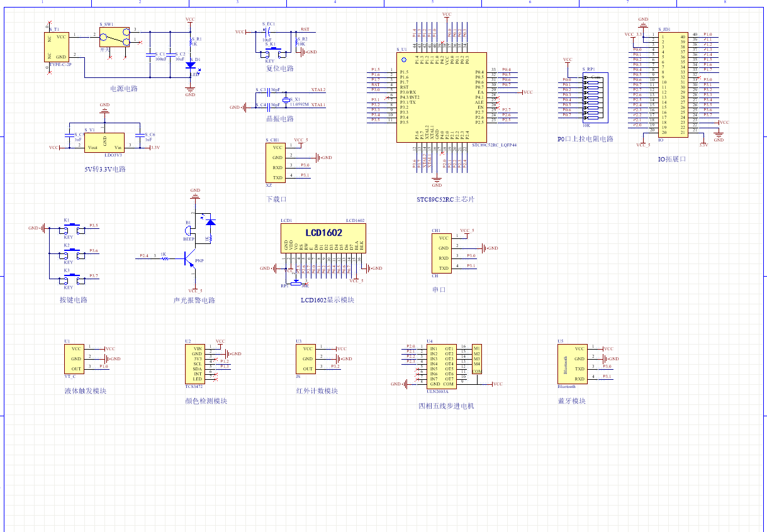The image size is (767, 532).
Task: Click the U5 Bluetooth module block
Action: click(571, 363)
